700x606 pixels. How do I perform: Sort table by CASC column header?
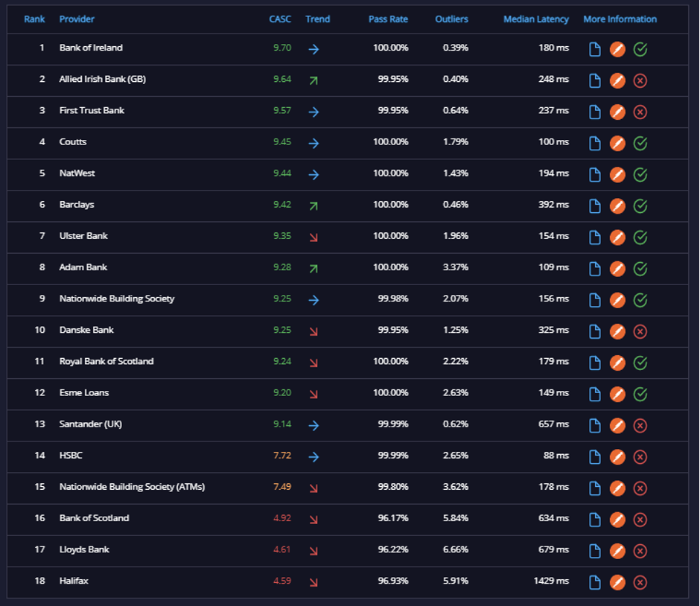(280, 19)
